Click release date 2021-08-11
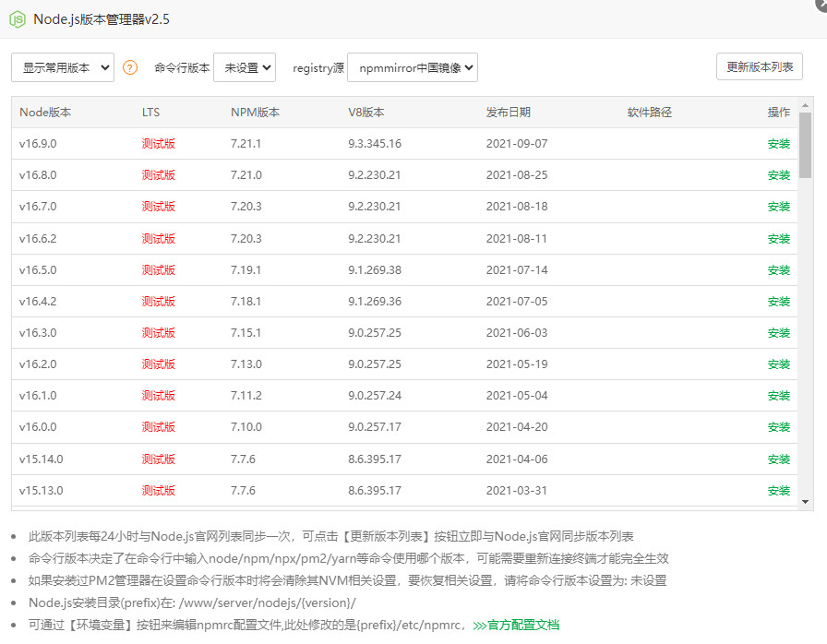Image resolution: width=827 pixels, height=644 pixels. click(x=517, y=239)
